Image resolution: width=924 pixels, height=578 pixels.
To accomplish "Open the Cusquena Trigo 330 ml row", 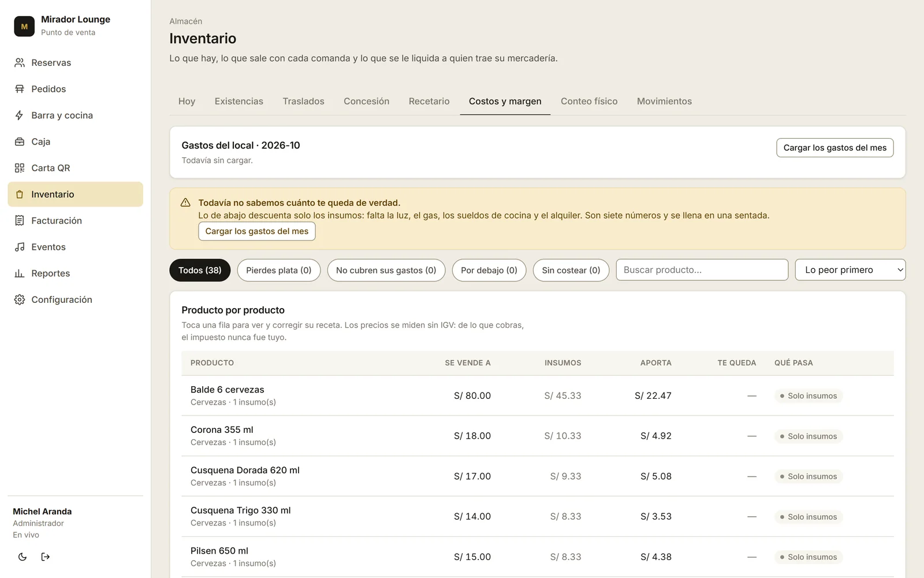I will click(538, 516).
